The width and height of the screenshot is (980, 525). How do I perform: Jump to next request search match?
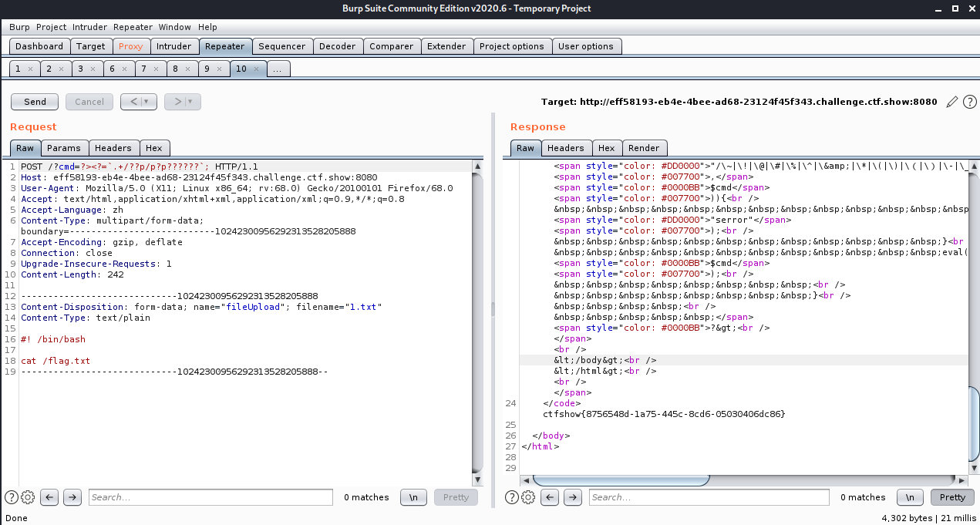click(72, 497)
